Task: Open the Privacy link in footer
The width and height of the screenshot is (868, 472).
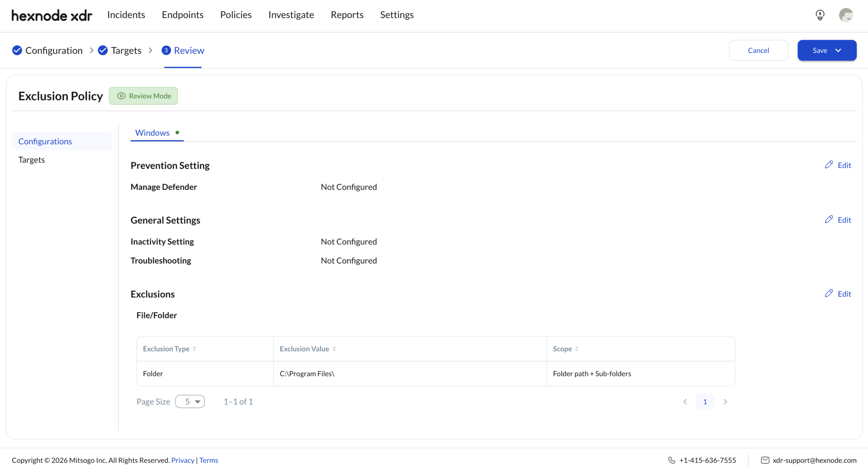Action: 183,460
